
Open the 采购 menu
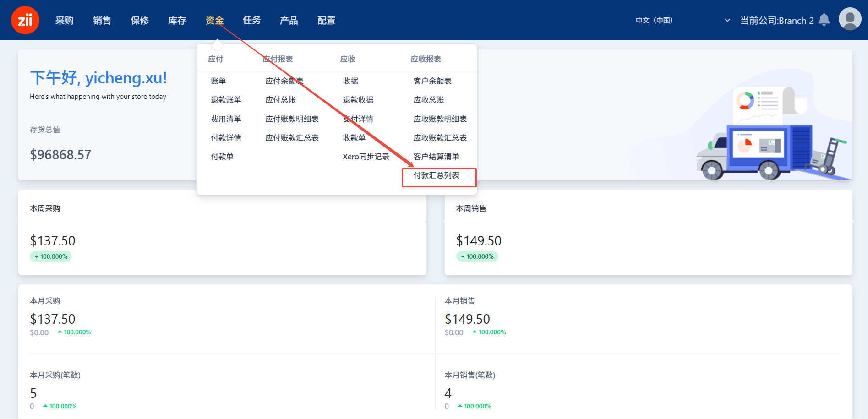click(x=65, y=20)
